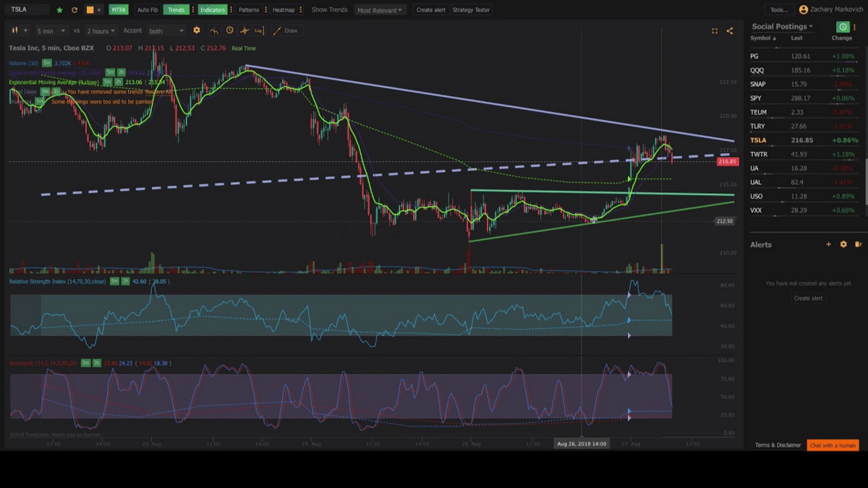Open the Strategy Tester tab
The height and width of the screenshot is (488, 868).
pos(472,10)
